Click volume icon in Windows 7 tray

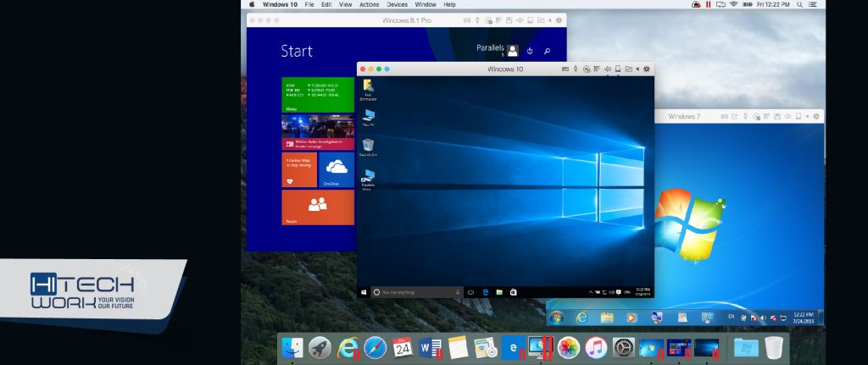(764, 318)
